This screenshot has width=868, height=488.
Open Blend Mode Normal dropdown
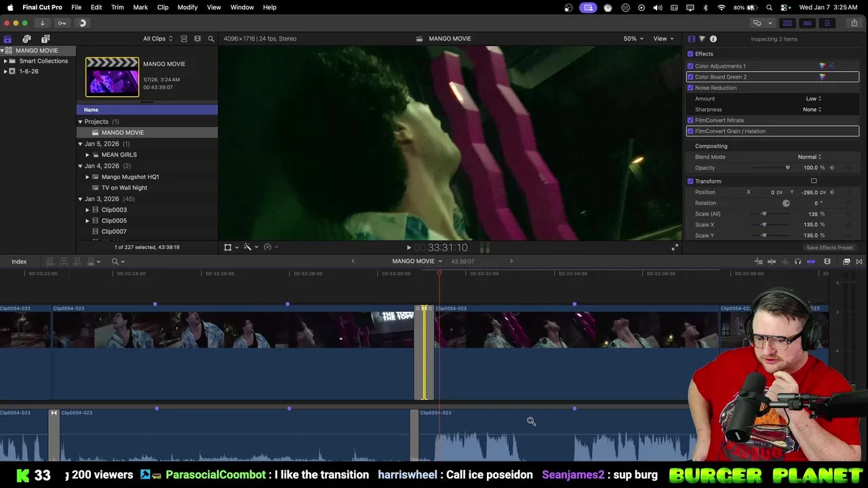[x=809, y=157]
